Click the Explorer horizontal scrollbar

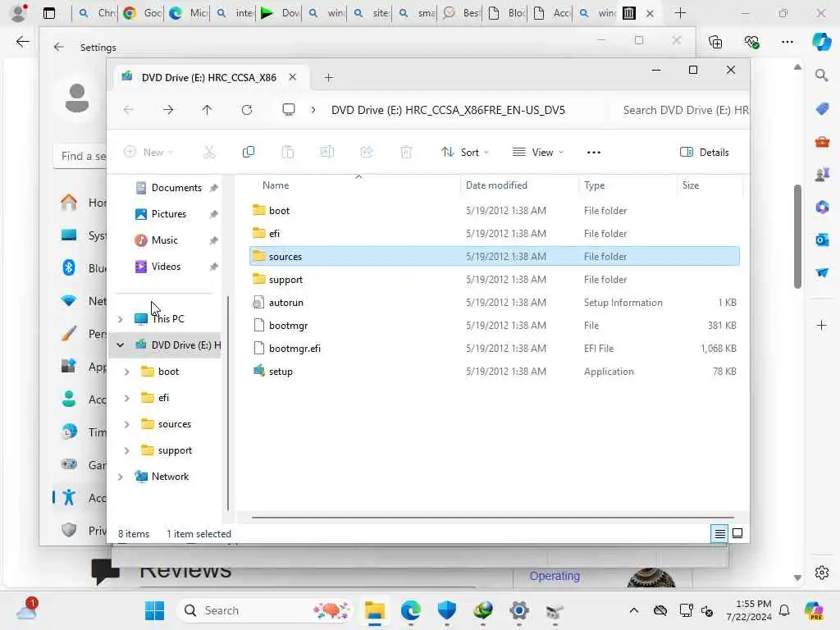pyautogui.click(x=492, y=518)
